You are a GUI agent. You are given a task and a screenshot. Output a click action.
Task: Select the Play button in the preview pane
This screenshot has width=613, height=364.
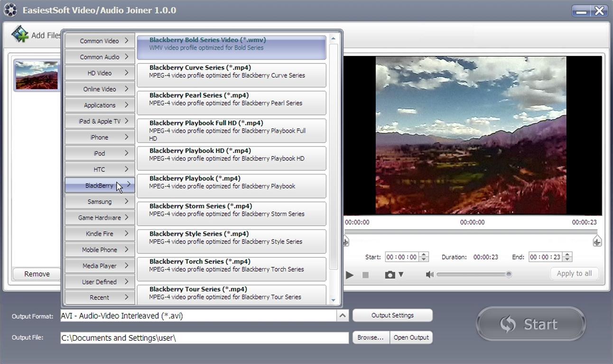(x=350, y=275)
